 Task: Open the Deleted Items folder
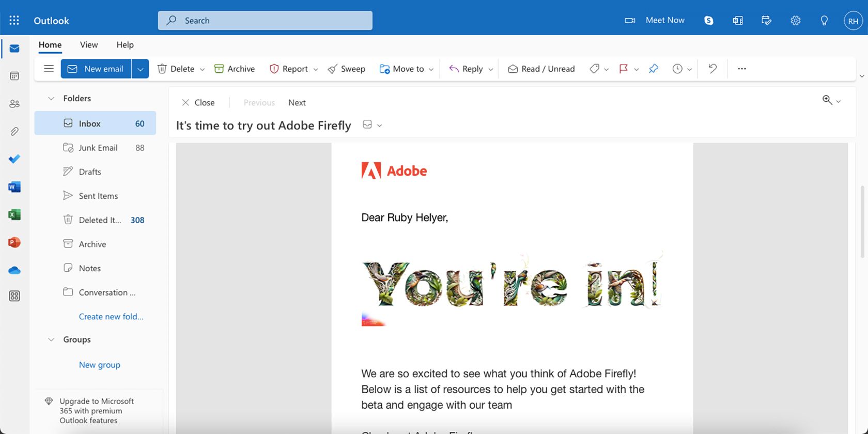95,220
